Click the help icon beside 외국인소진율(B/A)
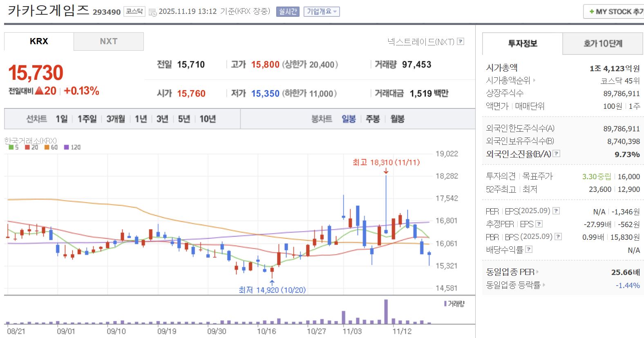Screen dimensions: 644x338 [557, 153]
